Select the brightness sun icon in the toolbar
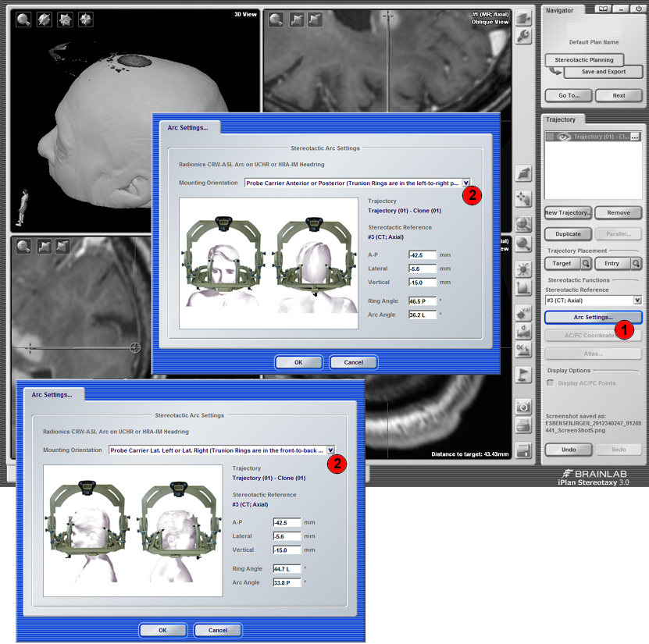649x644 pixels. tap(524, 267)
